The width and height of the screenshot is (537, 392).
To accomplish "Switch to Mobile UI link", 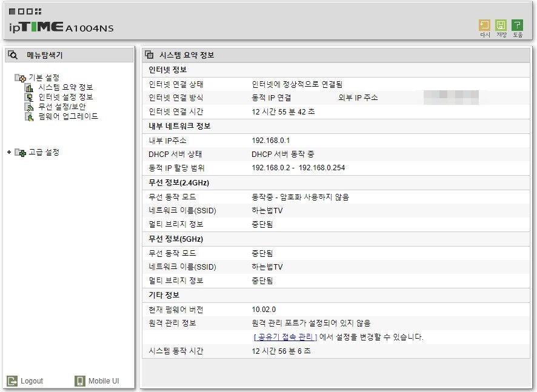I will [x=104, y=380].
